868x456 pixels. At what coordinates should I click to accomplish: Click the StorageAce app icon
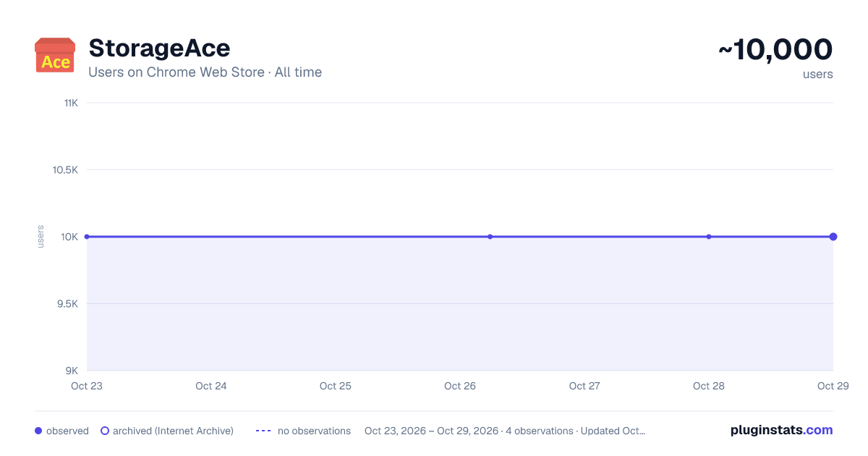55,55
